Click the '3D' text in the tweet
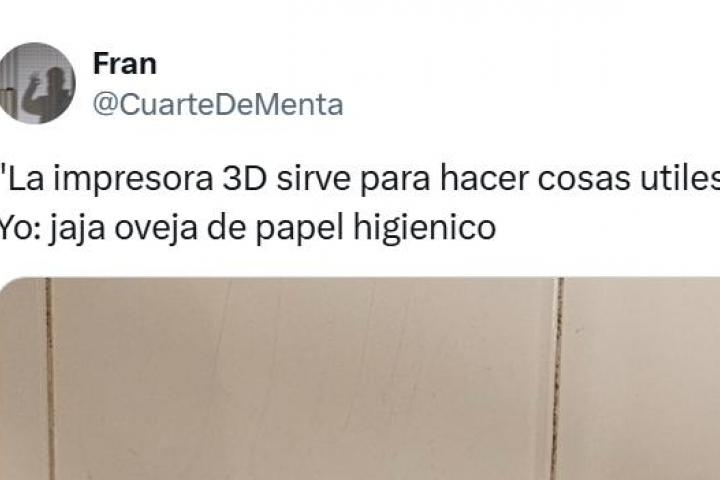720x480 pixels. (x=245, y=178)
